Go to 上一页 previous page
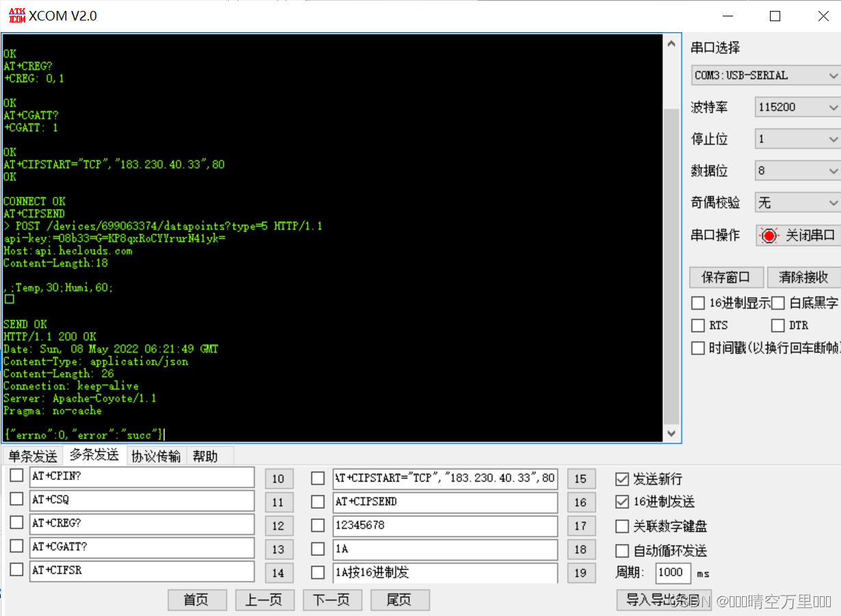Viewport: 841px width, 616px height. [265, 600]
